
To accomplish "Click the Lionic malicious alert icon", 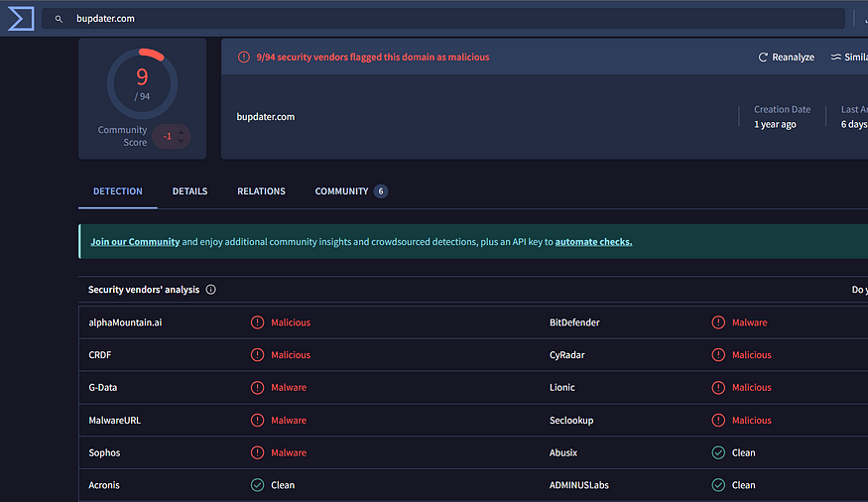I will point(718,388).
